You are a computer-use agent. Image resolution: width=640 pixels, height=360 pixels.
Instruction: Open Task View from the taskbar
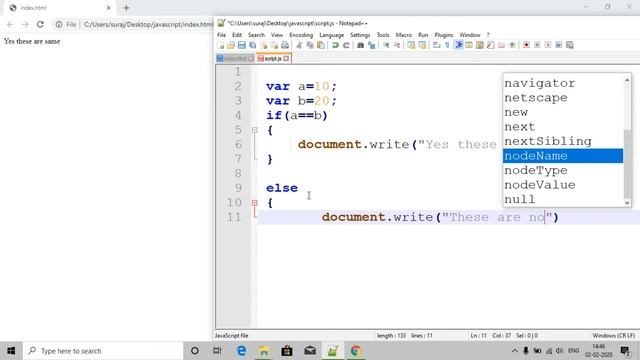click(217, 351)
